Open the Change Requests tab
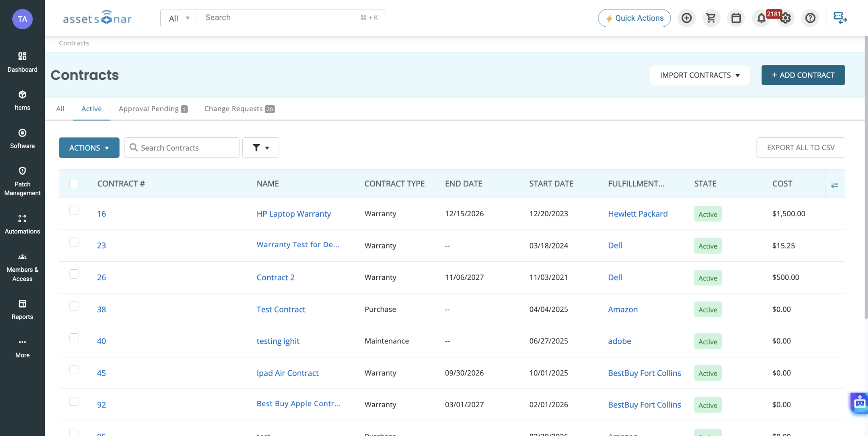The height and width of the screenshot is (436, 868). 239,109
